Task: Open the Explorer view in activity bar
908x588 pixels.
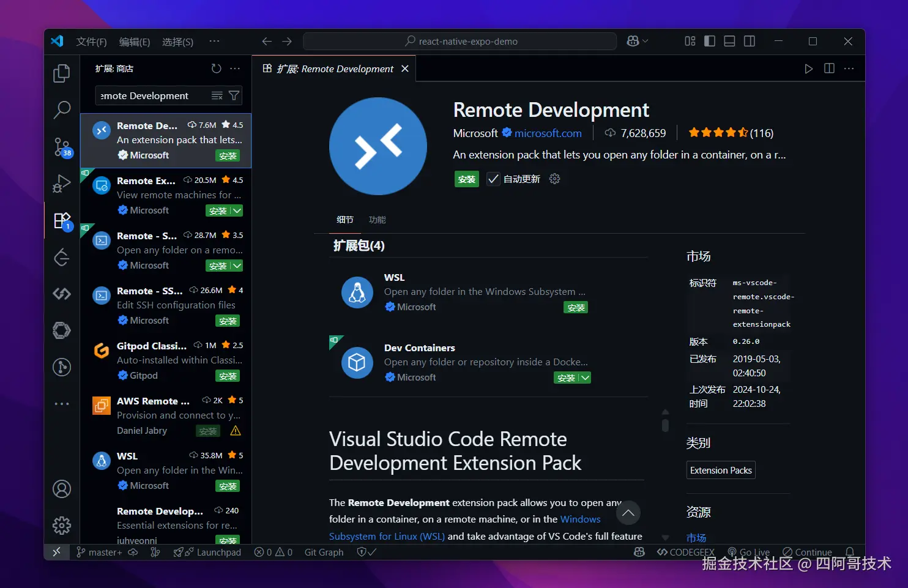Action: [x=62, y=73]
